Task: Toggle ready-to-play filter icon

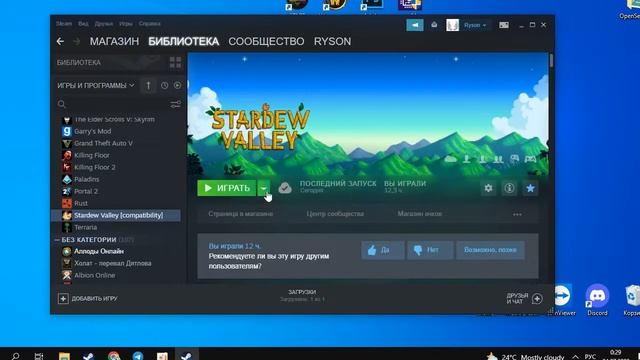Action: pyautogui.click(x=178, y=85)
